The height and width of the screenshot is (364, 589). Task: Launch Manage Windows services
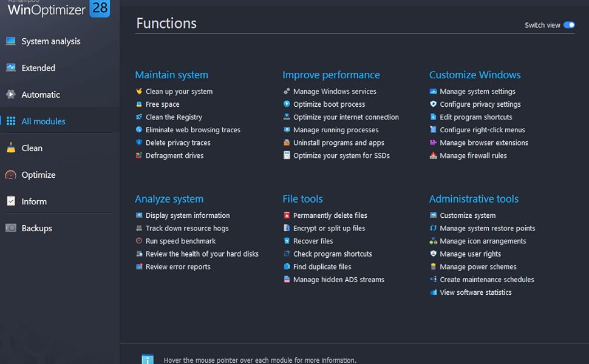tap(335, 92)
